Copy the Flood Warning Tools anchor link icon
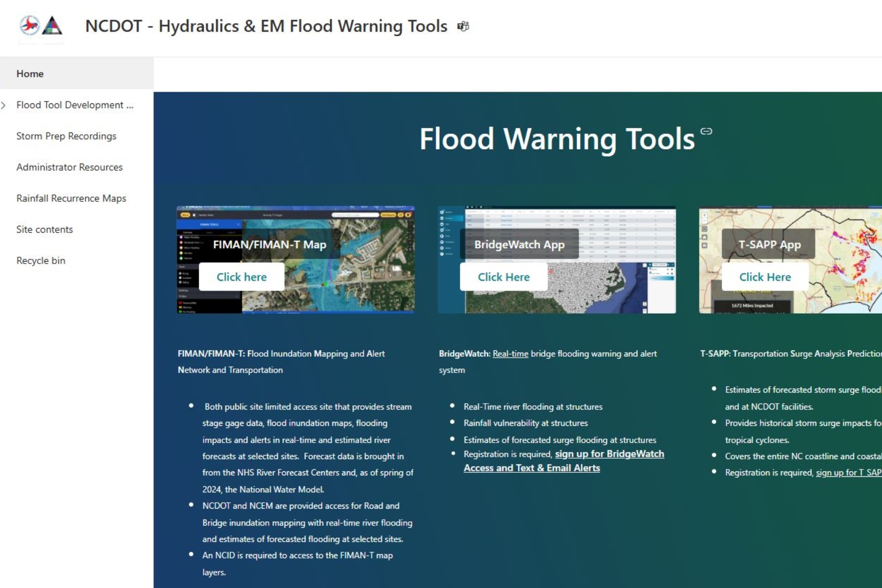Screen dimensions: 882x588 click(706, 131)
